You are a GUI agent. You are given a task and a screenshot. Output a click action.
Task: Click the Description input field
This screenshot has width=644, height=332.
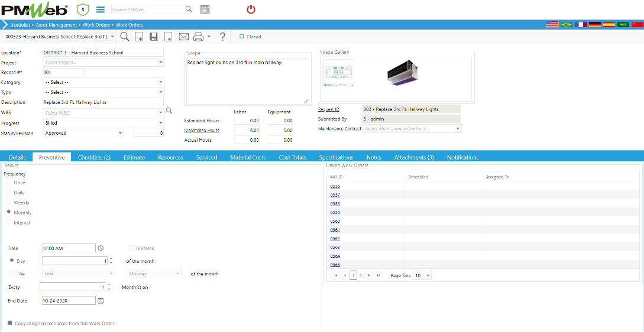pyautogui.click(x=103, y=102)
